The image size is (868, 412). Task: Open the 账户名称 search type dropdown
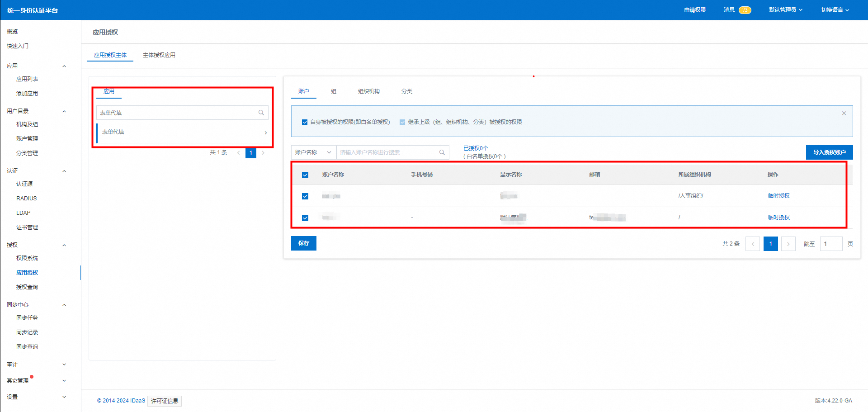coord(313,152)
